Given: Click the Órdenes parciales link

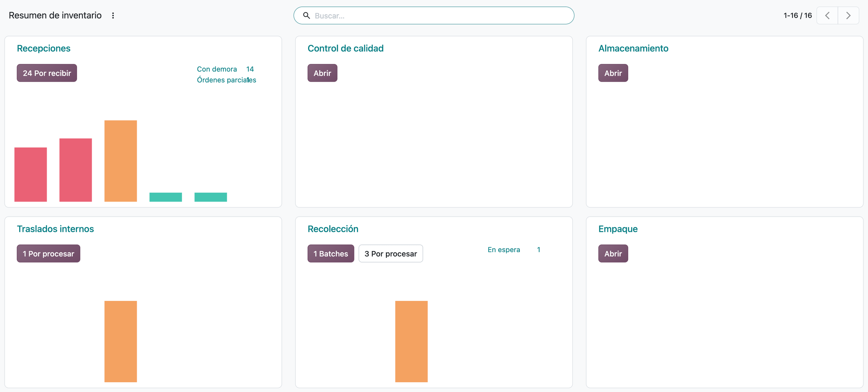Looking at the screenshot, I should click(226, 80).
